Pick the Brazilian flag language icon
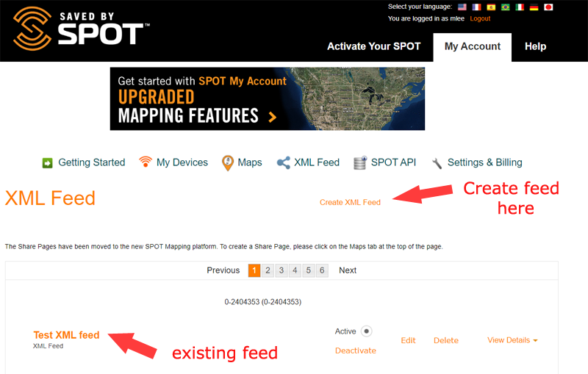 505,7
